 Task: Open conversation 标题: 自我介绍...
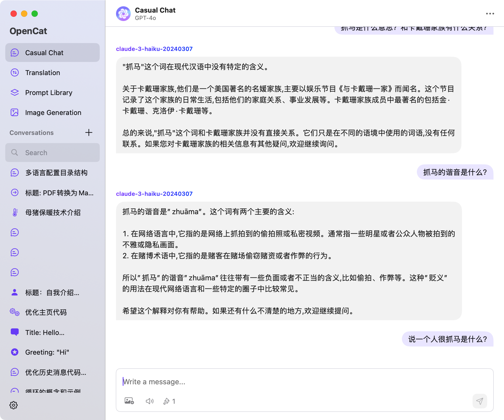pos(52,292)
